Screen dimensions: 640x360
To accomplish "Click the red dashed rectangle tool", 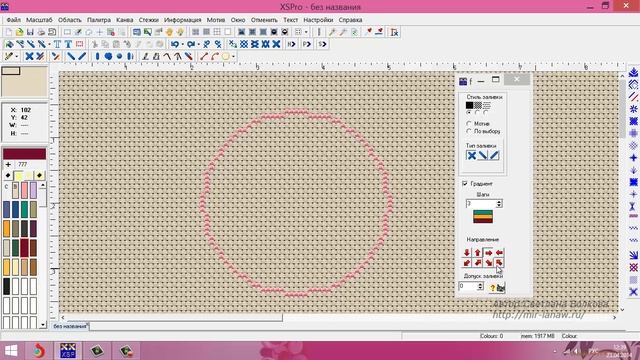I will 79,44.
